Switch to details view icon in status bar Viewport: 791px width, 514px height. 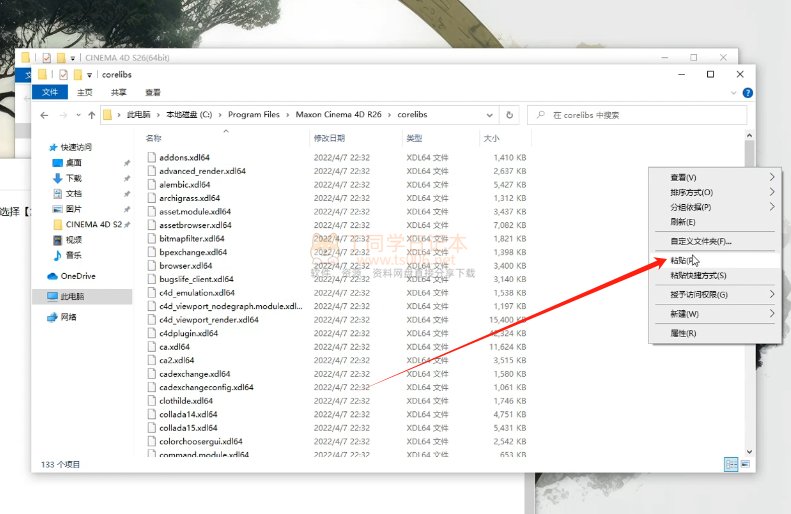pos(730,464)
